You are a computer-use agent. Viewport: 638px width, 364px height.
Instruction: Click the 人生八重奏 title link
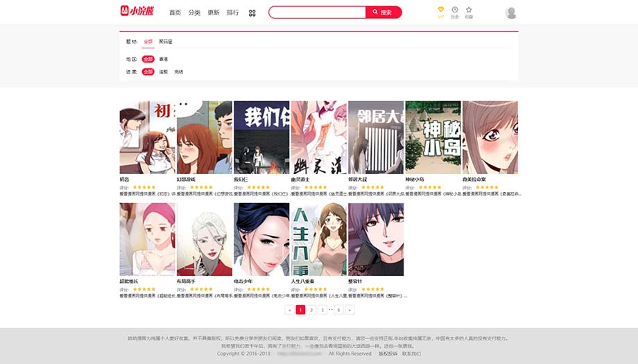[x=303, y=281]
